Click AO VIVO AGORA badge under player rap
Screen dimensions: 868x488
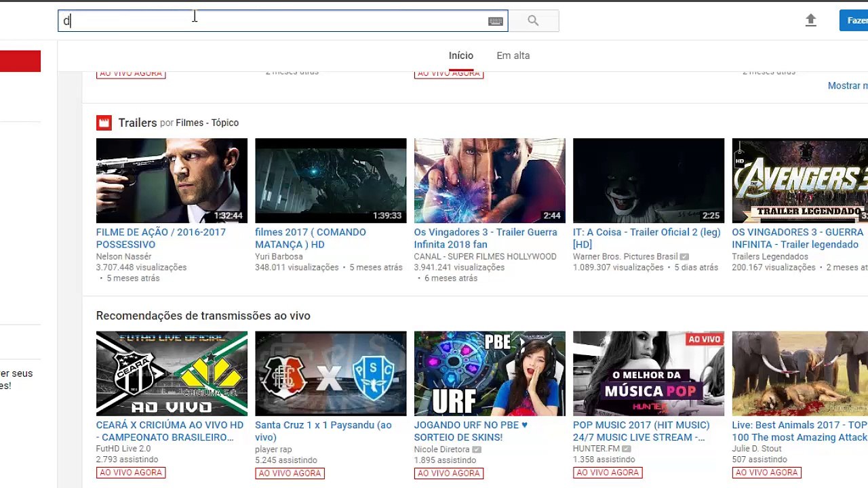pyautogui.click(x=290, y=473)
